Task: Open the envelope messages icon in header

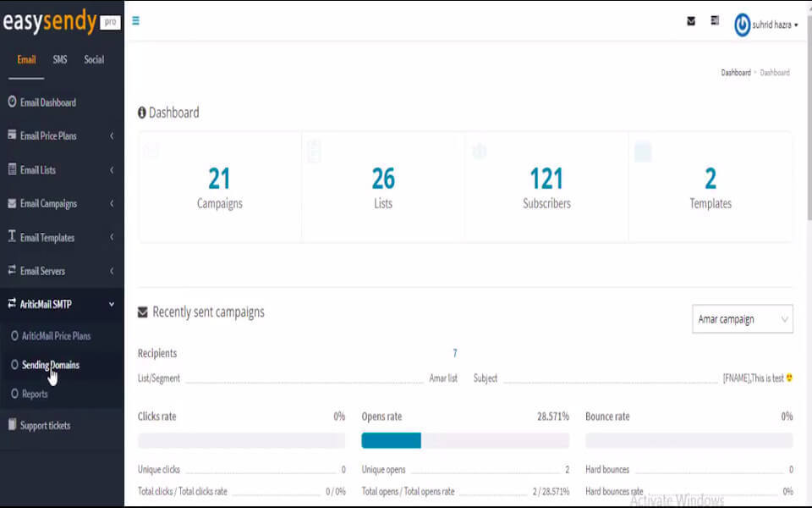Action: [x=691, y=20]
